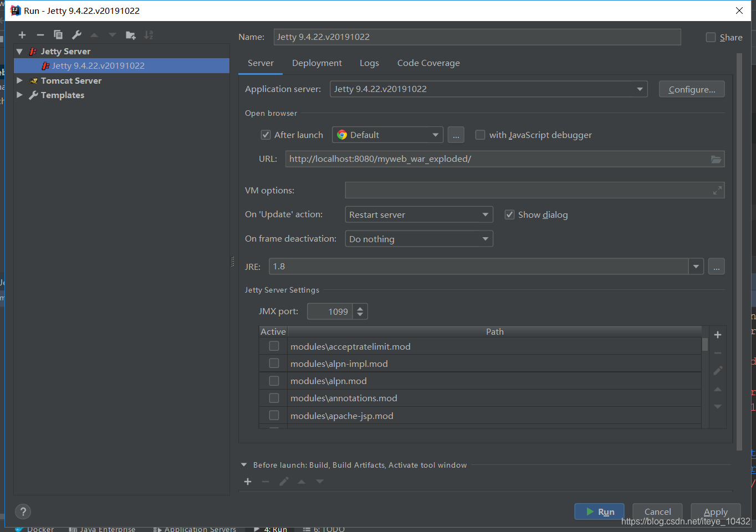Edit the Before launch task

[284, 482]
